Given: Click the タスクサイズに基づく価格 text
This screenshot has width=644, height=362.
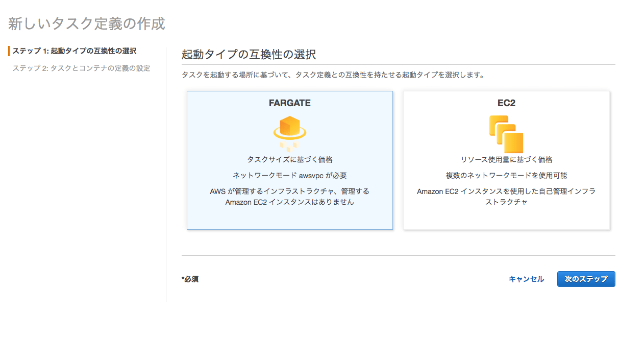Looking at the screenshot, I should pyautogui.click(x=289, y=160).
